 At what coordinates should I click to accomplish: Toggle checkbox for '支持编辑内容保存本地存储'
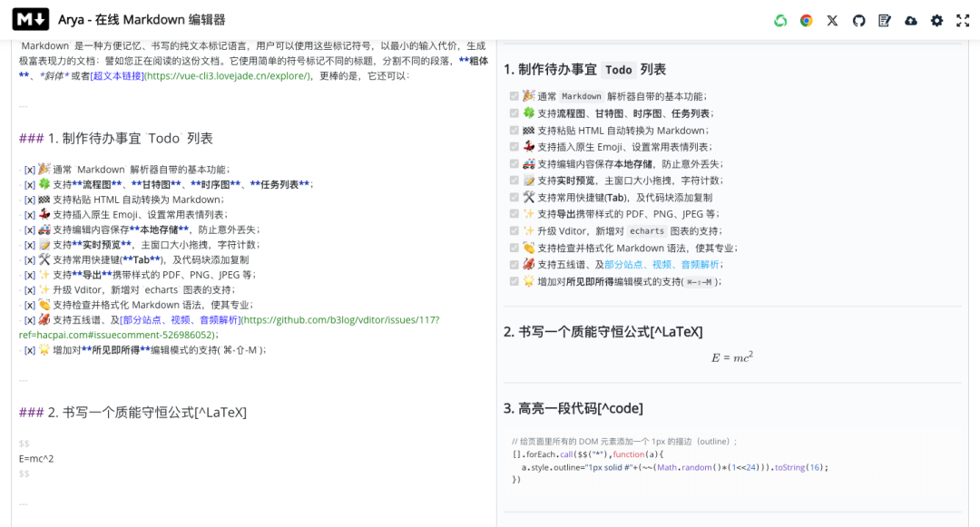[514, 163]
